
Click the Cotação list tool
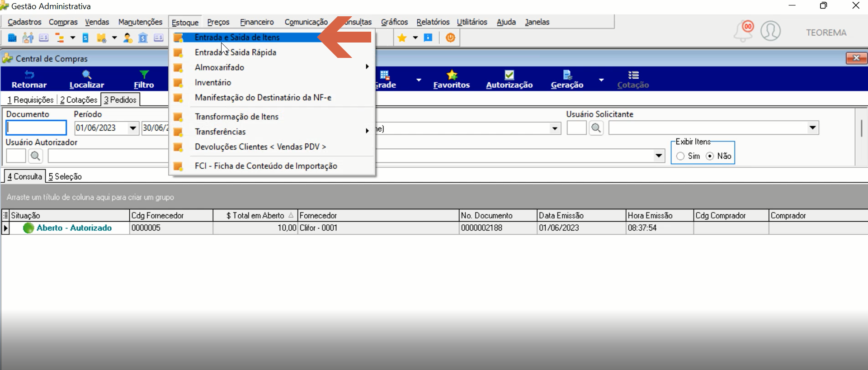click(x=633, y=80)
